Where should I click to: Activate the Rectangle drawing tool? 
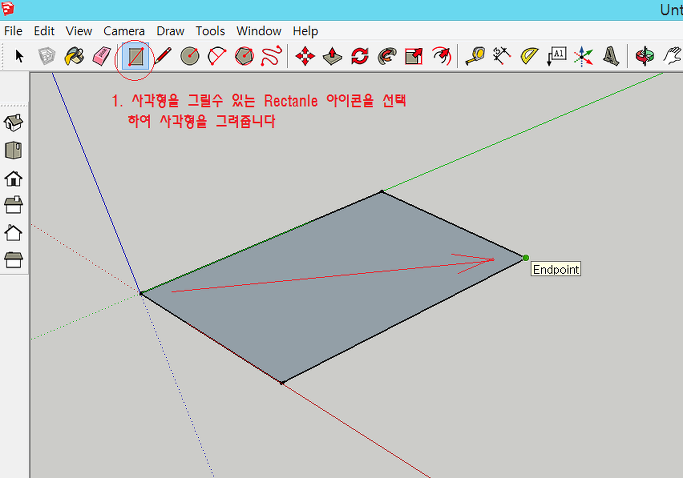[135, 57]
